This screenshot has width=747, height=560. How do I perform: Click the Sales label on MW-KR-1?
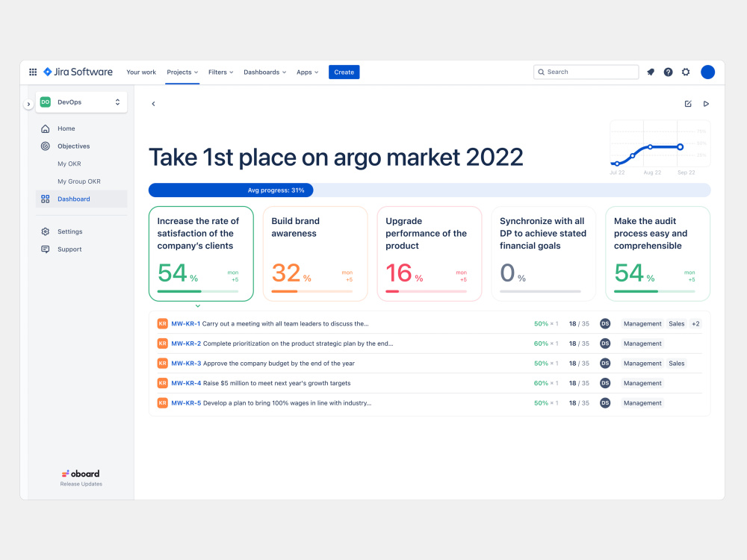[x=677, y=324]
